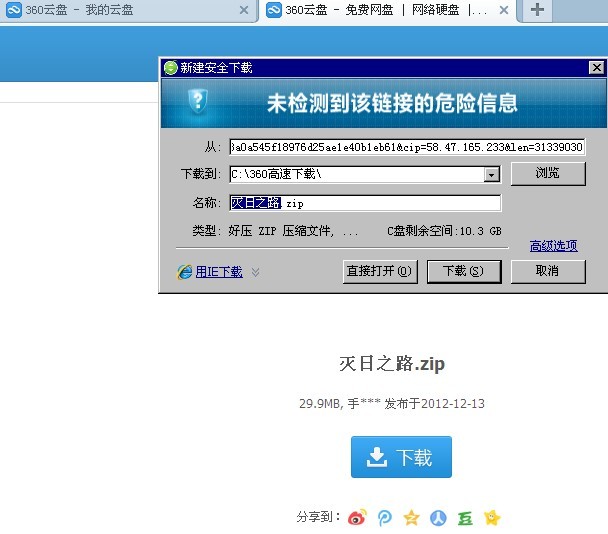
Task: Close the 免费网盘 tab
Action: [504, 10]
